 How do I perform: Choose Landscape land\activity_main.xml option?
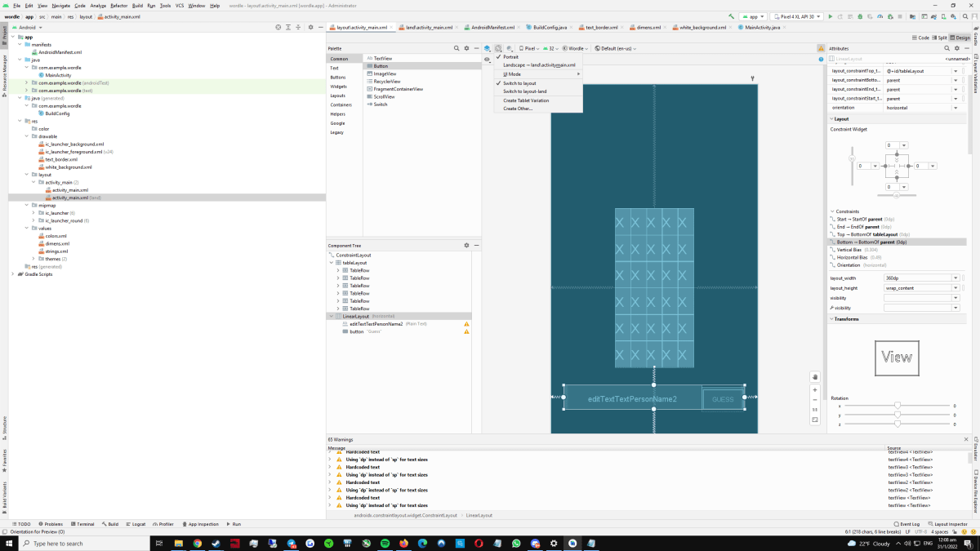tap(539, 64)
